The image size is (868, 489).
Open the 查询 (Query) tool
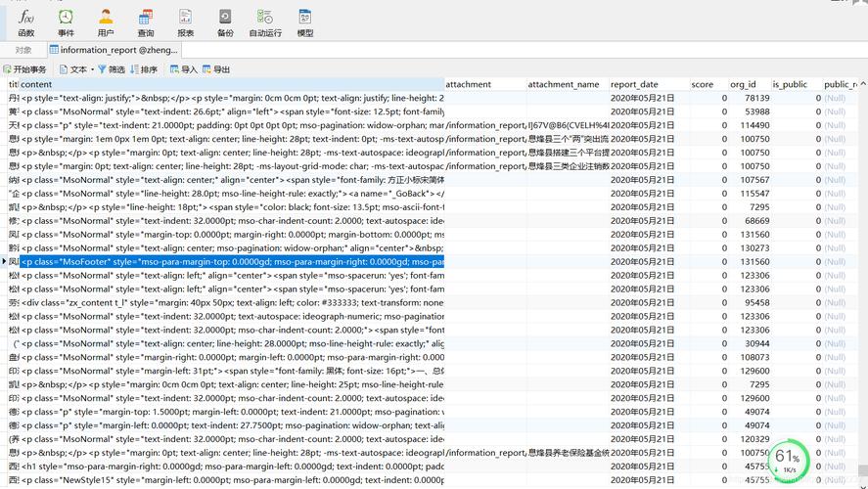(146, 23)
